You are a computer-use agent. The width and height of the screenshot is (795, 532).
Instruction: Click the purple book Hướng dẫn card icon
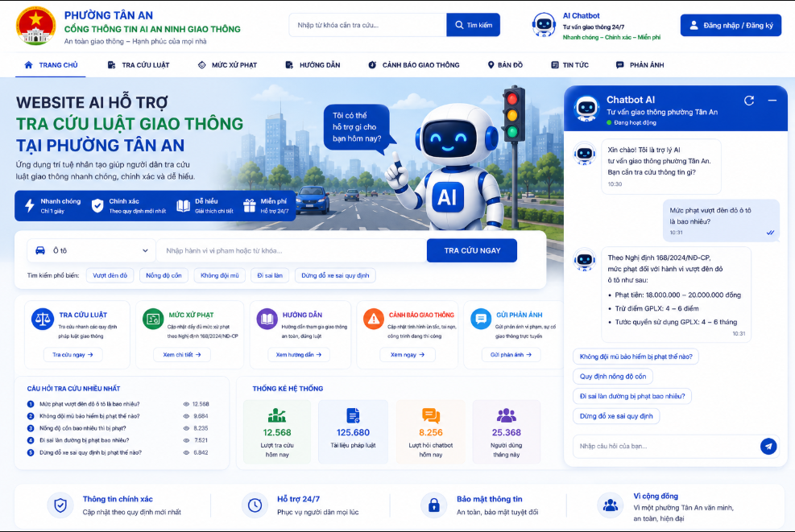[x=267, y=320]
